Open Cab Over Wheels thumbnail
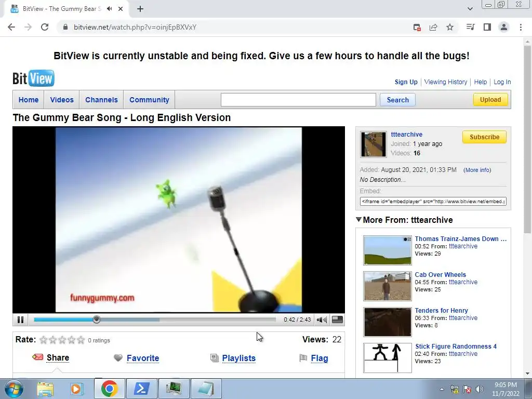The width and height of the screenshot is (532, 399). tap(388, 286)
